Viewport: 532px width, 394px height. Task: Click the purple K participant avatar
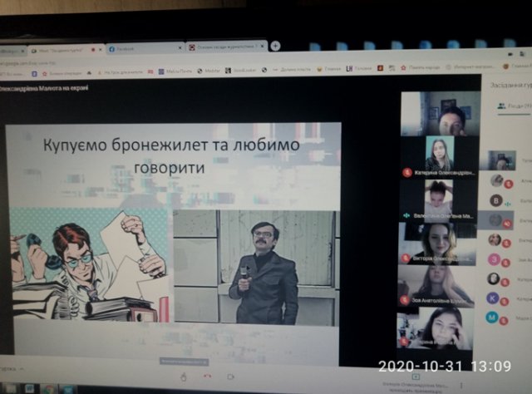tap(493, 298)
